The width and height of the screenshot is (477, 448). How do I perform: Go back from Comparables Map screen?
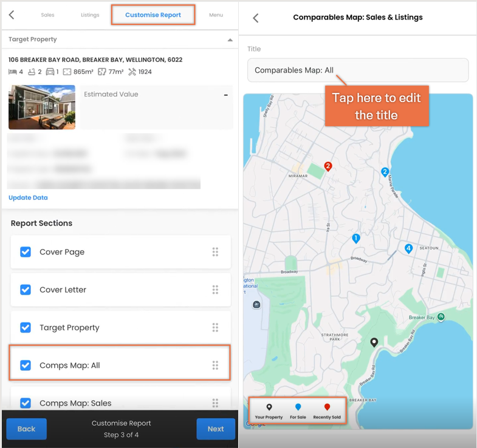[256, 18]
